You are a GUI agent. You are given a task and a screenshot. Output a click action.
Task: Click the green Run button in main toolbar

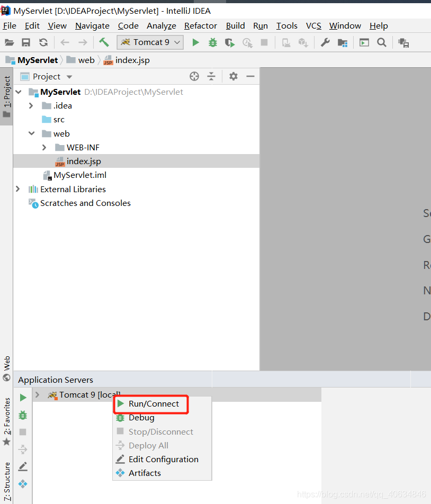pos(195,42)
